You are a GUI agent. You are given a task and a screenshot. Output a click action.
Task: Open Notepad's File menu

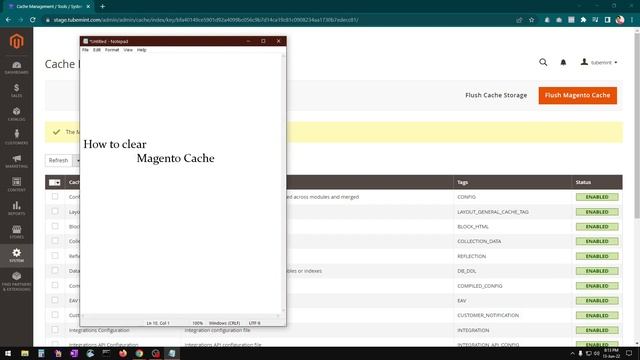click(x=85, y=50)
